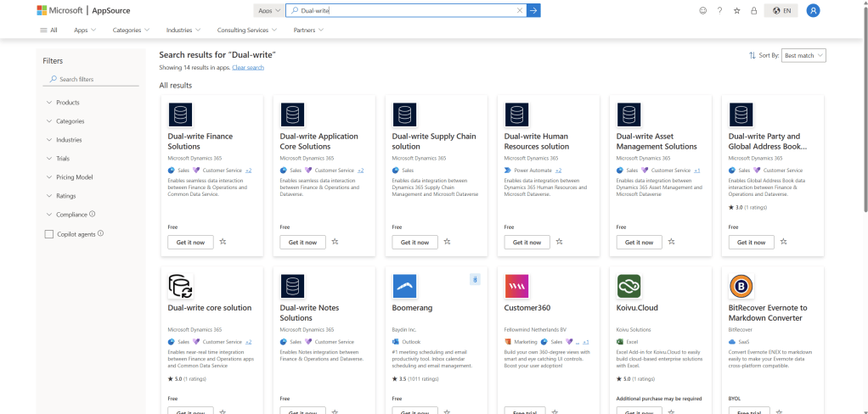Open the shopping bag icon in header
Screen dimensions: 868x414
click(x=753, y=10)
